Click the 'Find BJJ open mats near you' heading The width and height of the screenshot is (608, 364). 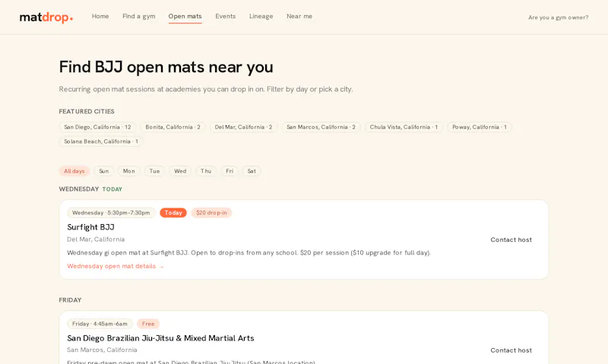coord(166,67)
